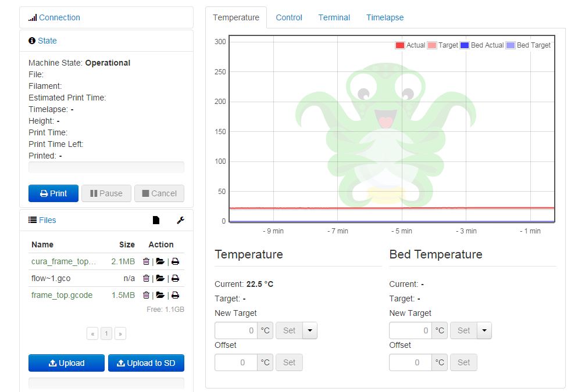This screenshot has height=392, width=571.
Task: Click the 22.5 °C current temperature value
Action: point(260,284)
